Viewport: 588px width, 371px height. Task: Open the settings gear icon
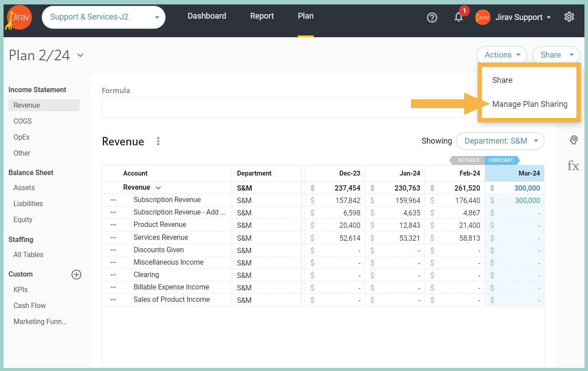[569, 17]
